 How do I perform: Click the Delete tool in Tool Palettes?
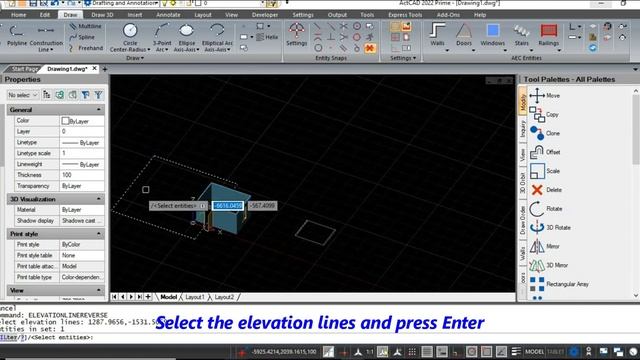546,190
